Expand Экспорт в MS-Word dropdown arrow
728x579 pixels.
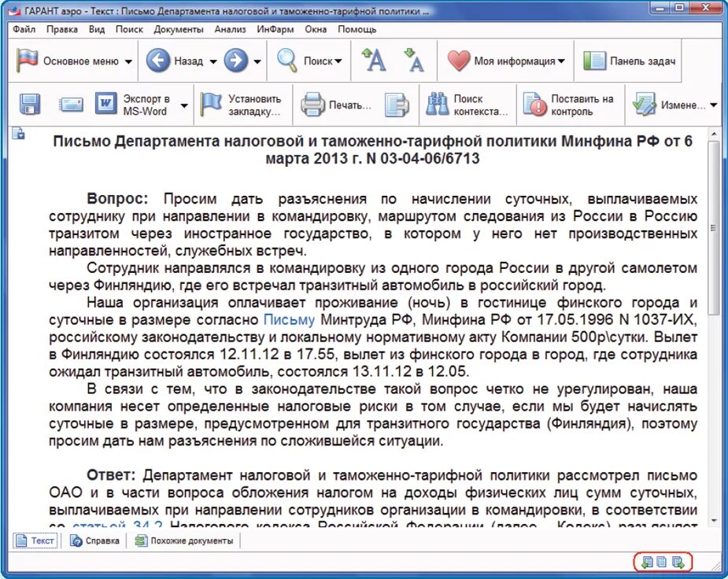coord(184,105)
